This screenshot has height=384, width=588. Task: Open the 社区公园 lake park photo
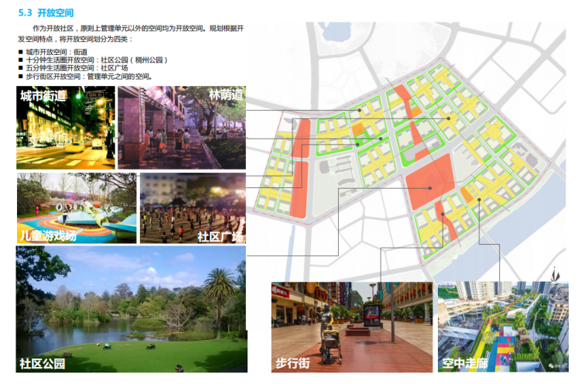pos(130,311)
